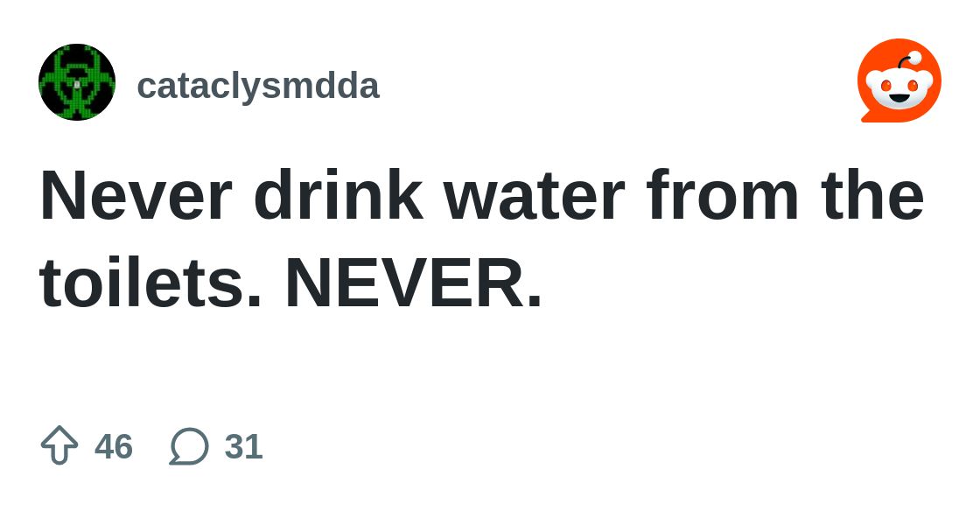Open the Reddit Snoo logo
The width and height of the screenshot is (980, 511).
click(x=899, y=80)
